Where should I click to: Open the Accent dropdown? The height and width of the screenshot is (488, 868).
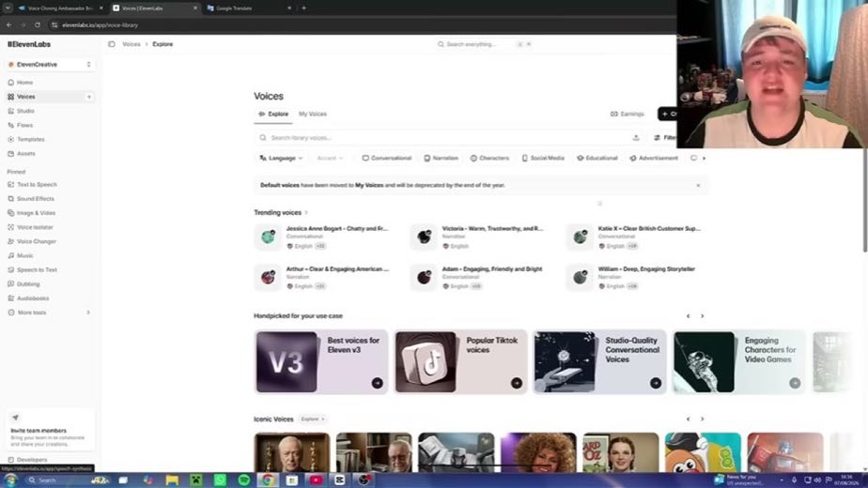click(x=330, y=159)
